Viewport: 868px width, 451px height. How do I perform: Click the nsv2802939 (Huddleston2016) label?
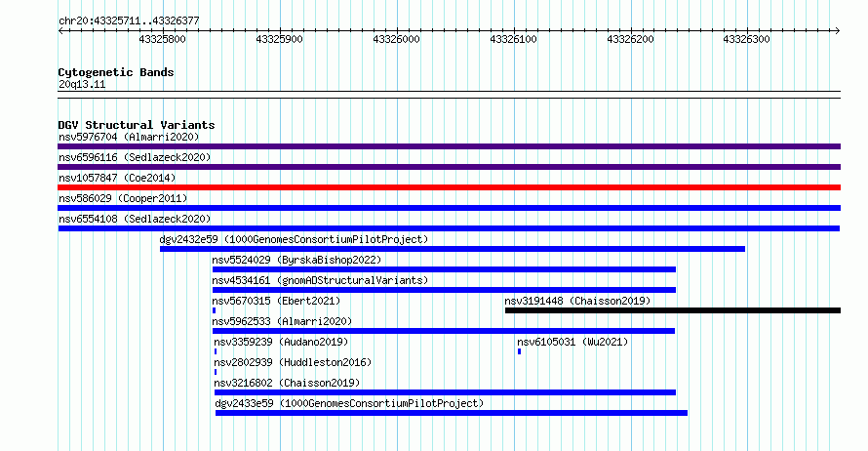[x=293, y=362]
